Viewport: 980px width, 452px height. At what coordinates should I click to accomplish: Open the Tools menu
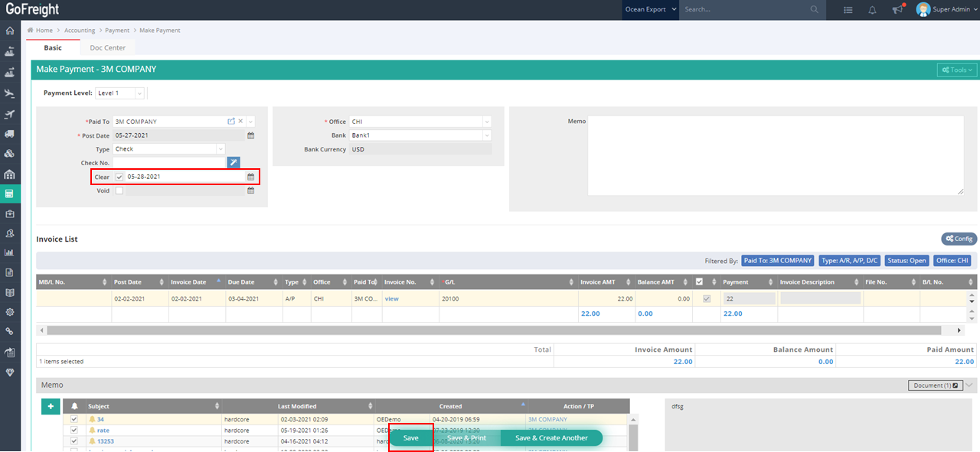(957, 70)
